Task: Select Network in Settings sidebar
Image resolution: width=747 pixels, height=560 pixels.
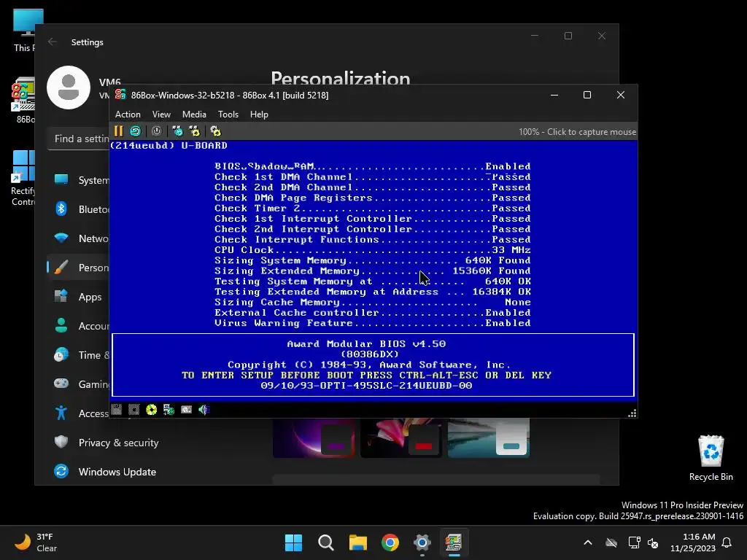Action: click(79, 238)
